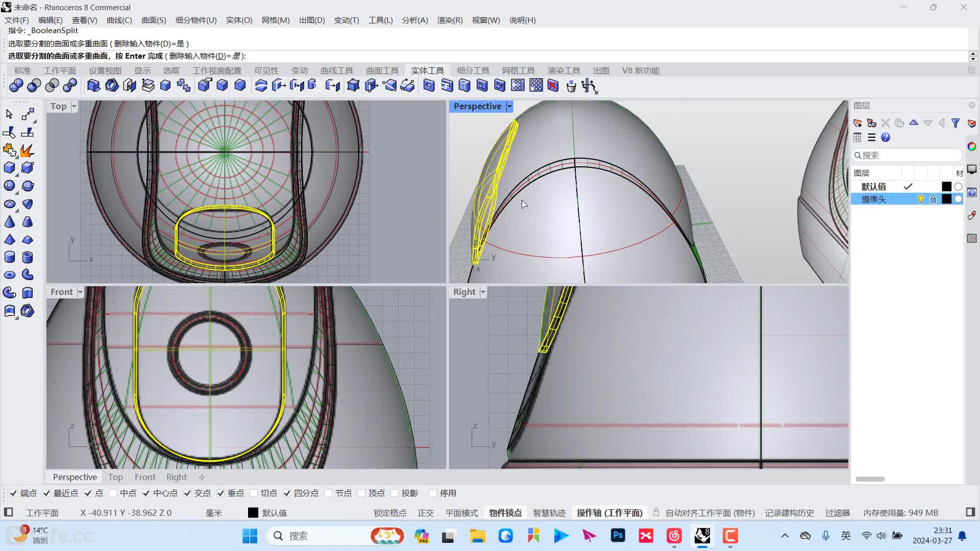
Task: Click the layers panel gear settings icon
Action: 972,105
